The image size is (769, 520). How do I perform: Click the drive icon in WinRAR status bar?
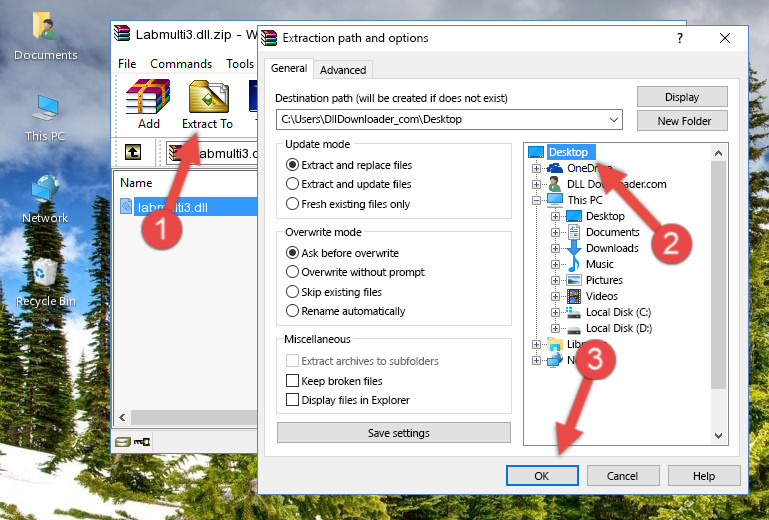[123, 442]
